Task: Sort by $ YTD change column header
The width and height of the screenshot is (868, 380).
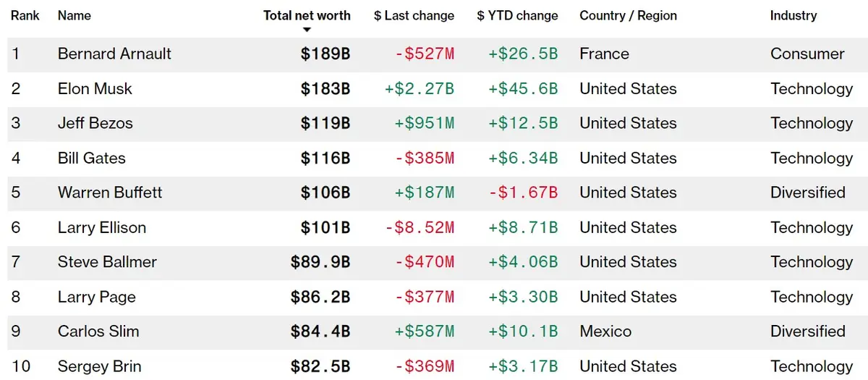Action: 517,15
